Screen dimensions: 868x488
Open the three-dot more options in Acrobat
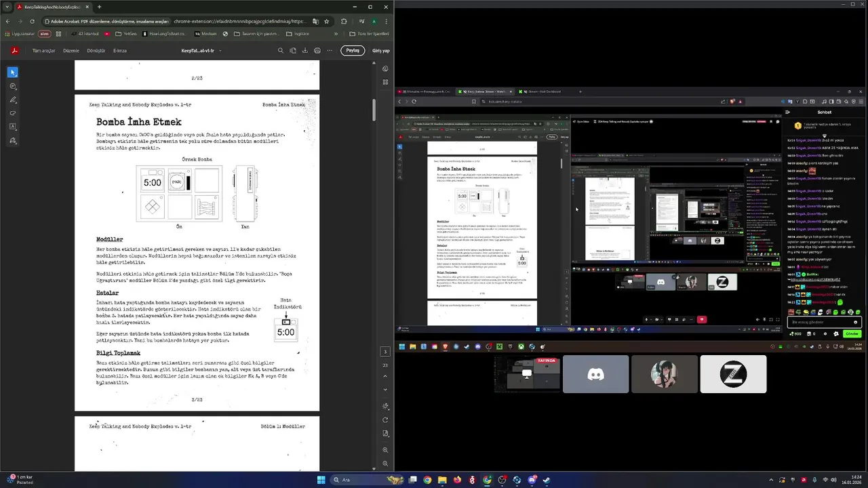330,50
